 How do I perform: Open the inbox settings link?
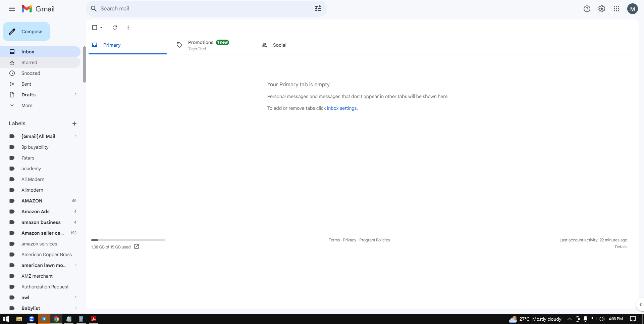coord(342,108)
